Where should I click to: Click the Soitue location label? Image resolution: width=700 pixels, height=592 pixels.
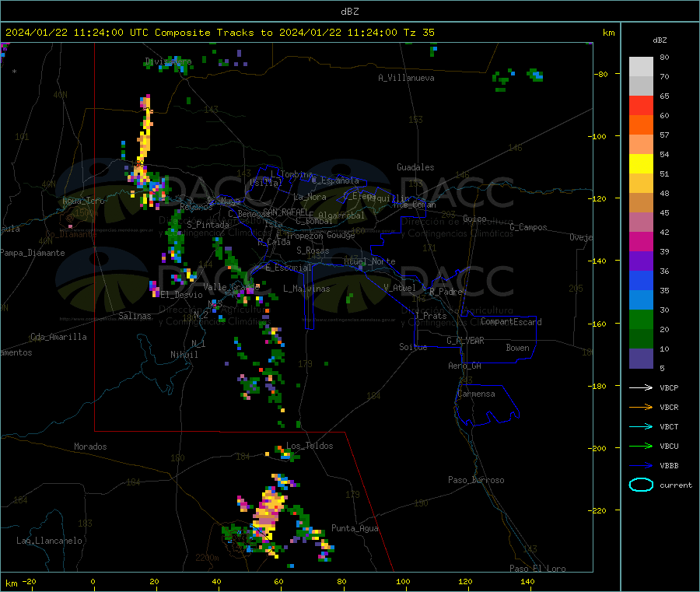point(413,347)
